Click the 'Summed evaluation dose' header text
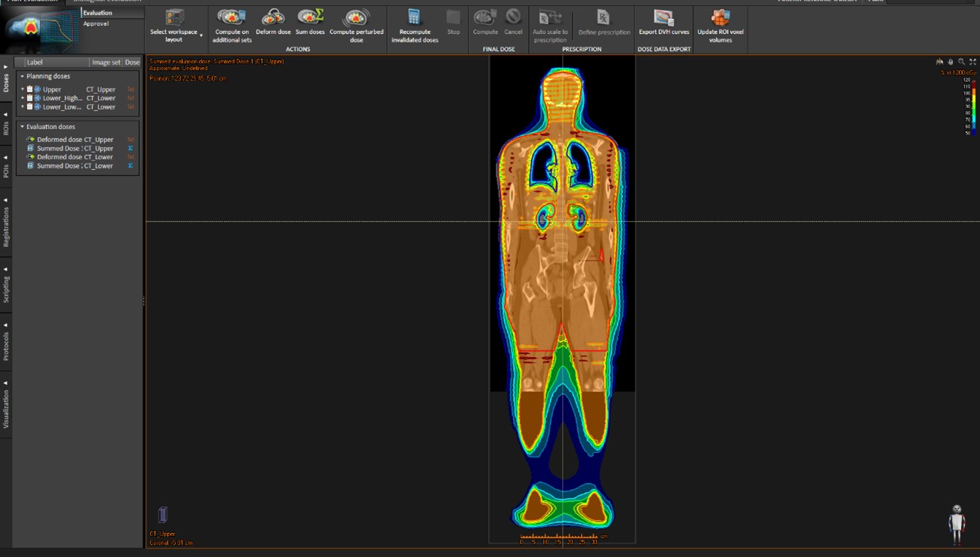This screenshot has width=980, height=557. [x=217, y=61]
